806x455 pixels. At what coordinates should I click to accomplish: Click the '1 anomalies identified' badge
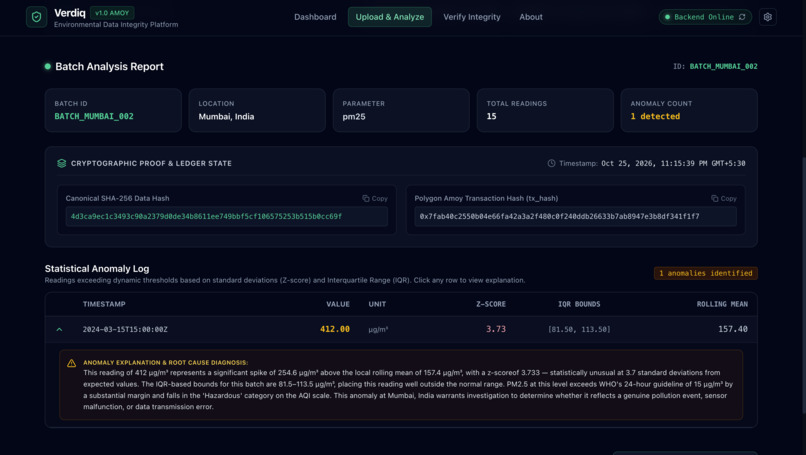(705, 273)
